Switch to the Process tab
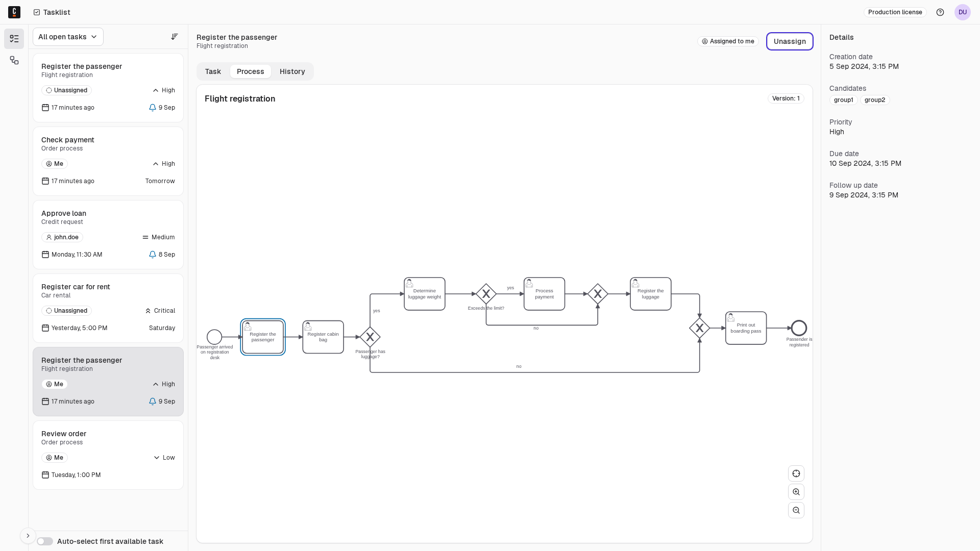 pos(250,71)
